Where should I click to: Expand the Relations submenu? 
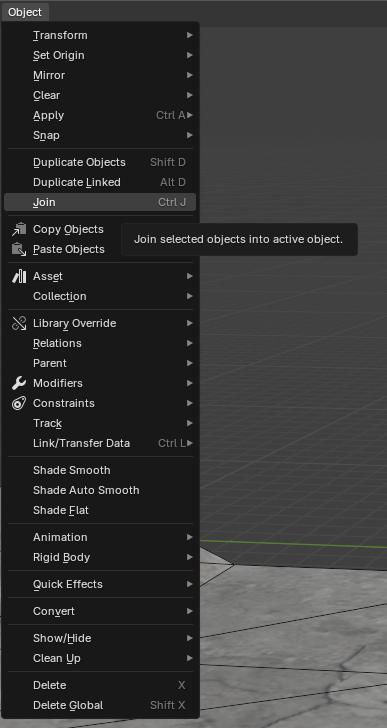(x=100, y=343)
